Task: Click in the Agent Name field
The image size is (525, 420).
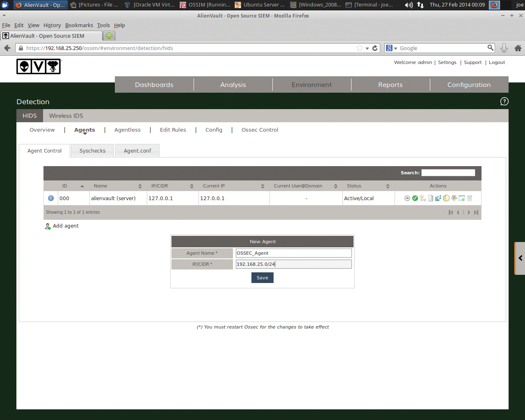Action: pos(294,253)
